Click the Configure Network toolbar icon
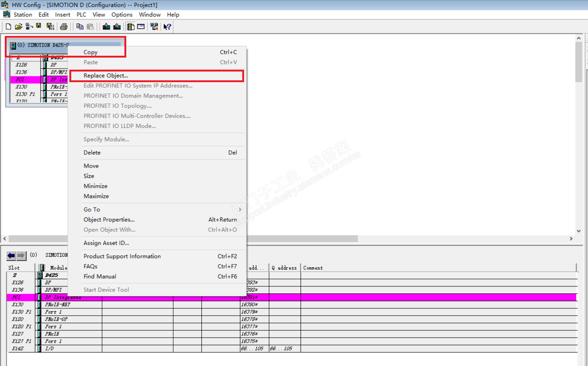The height and width of the screenshot is (366, 588). click(154, 26)
